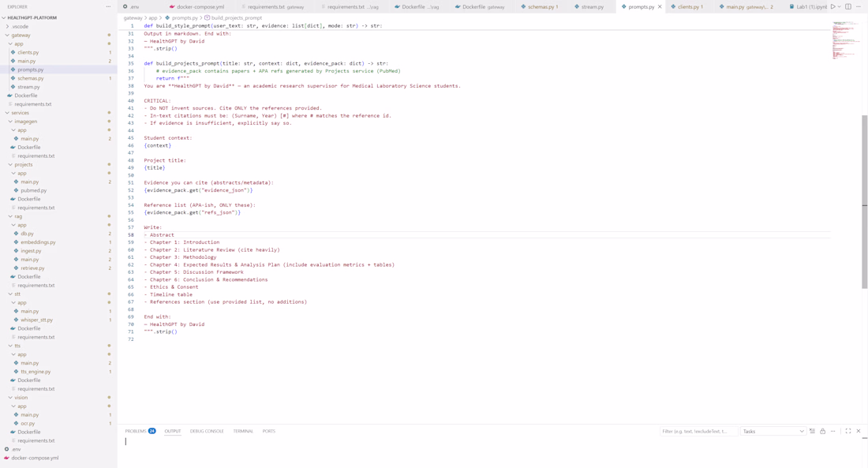The image size is (868, 468).
Task: Open embeddings.py in the Explorer
Action: click(x=38, y=242)
